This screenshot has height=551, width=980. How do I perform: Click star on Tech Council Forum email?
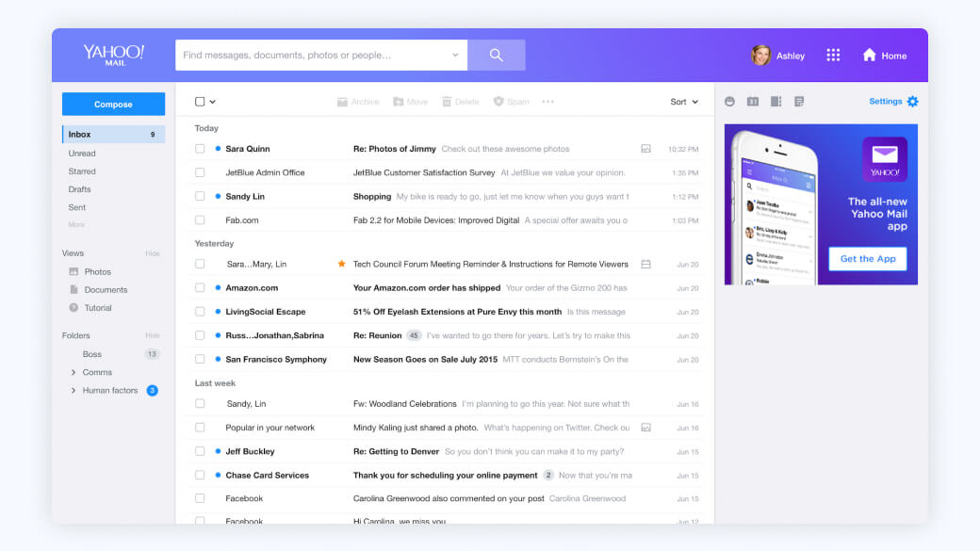pos(341,264)
